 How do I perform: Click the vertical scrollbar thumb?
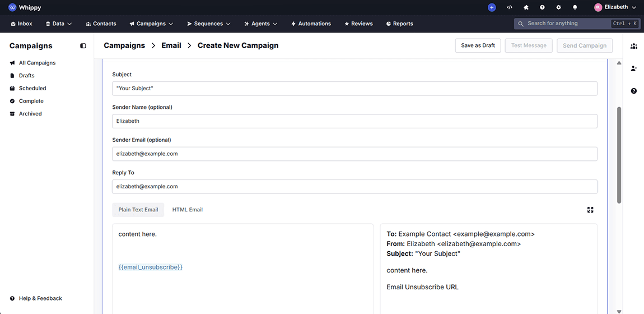coord(619,155)
